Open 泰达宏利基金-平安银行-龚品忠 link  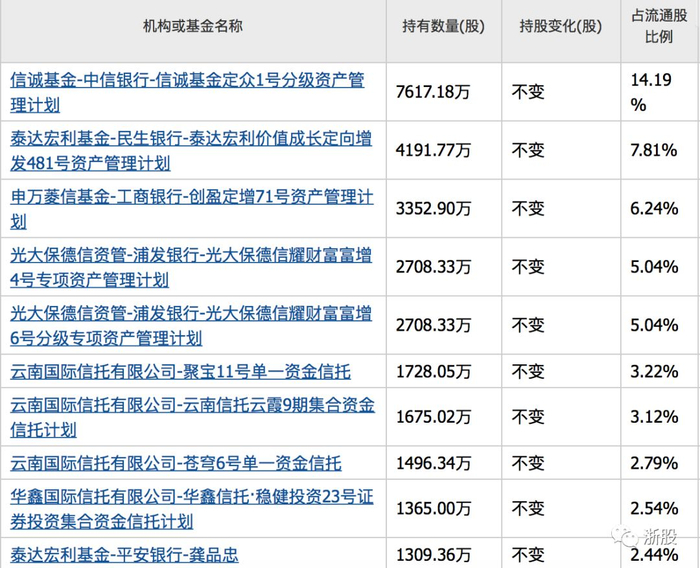tap(125, 555)
